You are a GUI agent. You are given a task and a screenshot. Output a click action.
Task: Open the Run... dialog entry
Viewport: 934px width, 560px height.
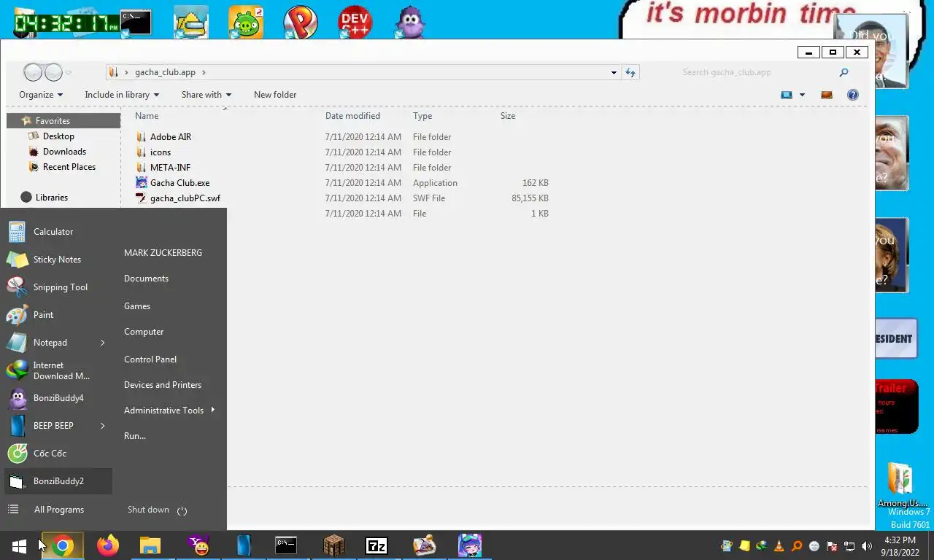coord(135,436)
